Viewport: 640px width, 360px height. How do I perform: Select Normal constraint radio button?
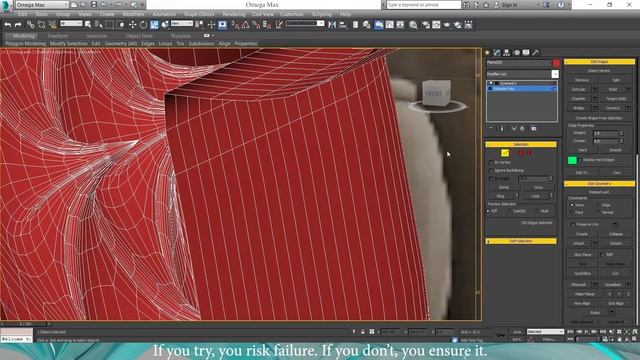pyautogui.click(x=598, y=212)
